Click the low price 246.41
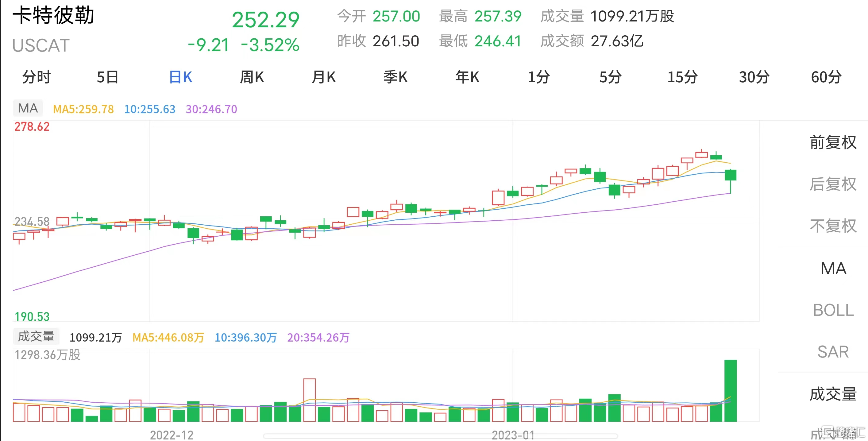This screenshot has width=868, height=441. (498, 41)
